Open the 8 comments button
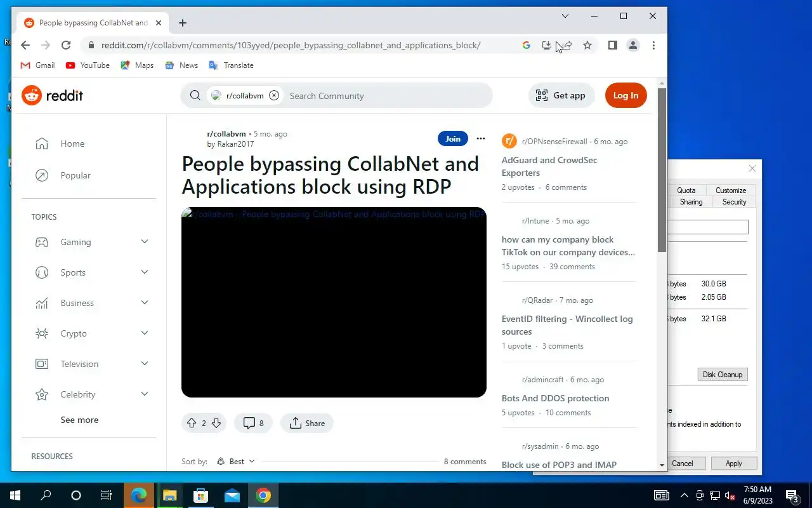This screenshot has height=508, width=812. [253, 423]
